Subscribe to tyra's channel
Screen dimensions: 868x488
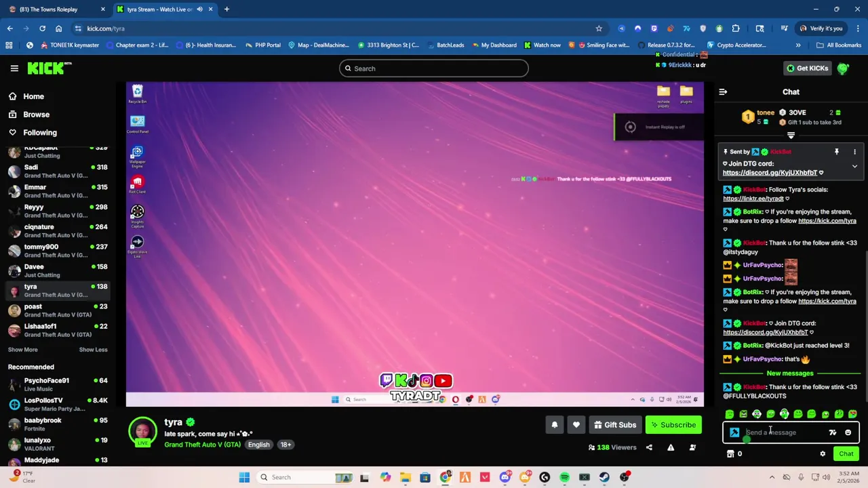pos(673,425)
